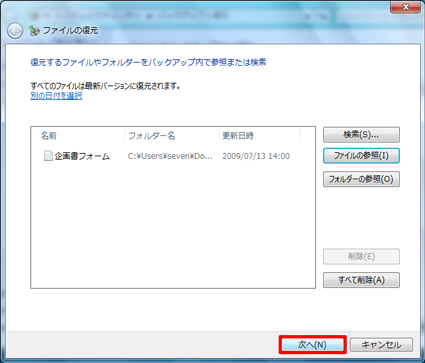Open the 検索(S)... search button
This screenshot has width=425, height=363.
[x=361, y=135]
